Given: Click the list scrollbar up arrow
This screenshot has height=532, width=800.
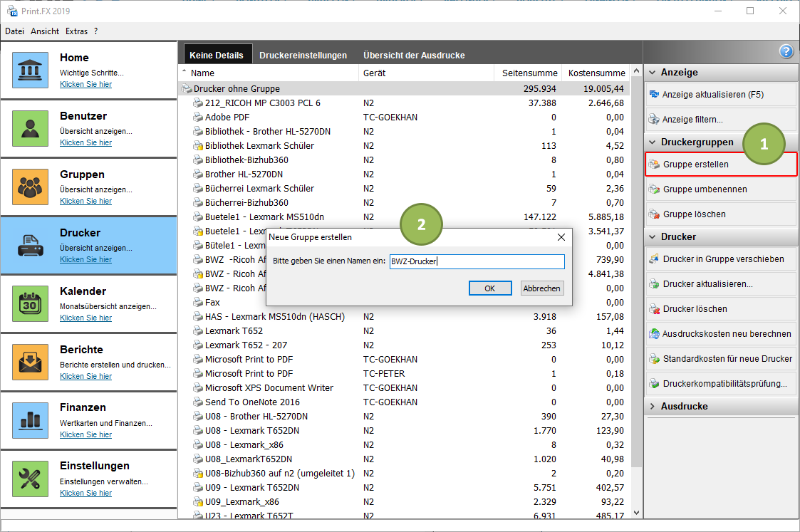Looking at the screenshot, I should coord(636,71).
